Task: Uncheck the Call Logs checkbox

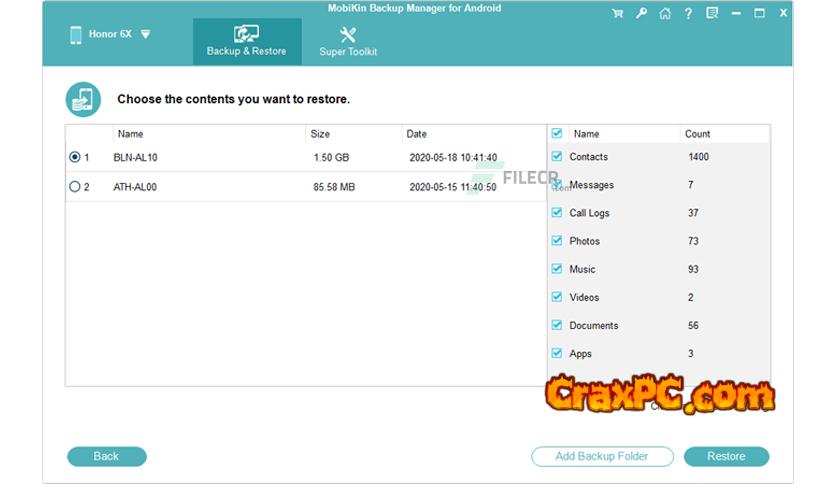Action: (x=557, y=213)
